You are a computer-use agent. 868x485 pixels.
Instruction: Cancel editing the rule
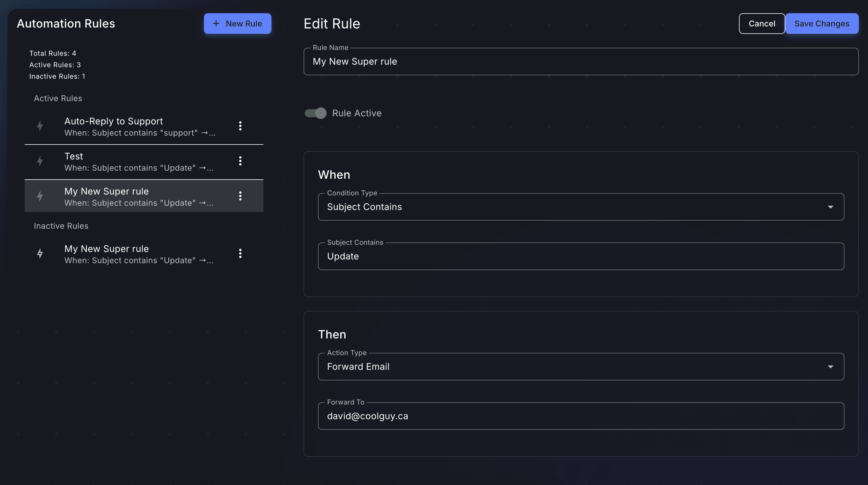click(x=761, y=24)
